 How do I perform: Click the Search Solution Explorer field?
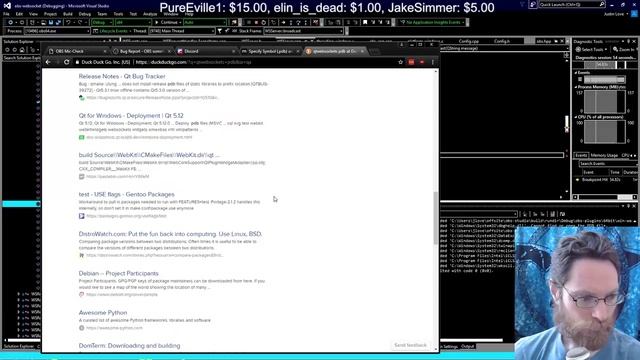(21, 58)
